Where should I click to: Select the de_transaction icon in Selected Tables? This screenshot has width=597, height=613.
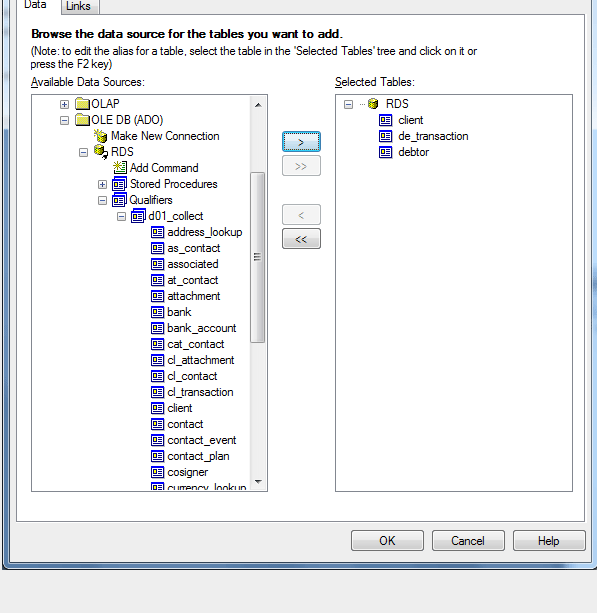385,136
